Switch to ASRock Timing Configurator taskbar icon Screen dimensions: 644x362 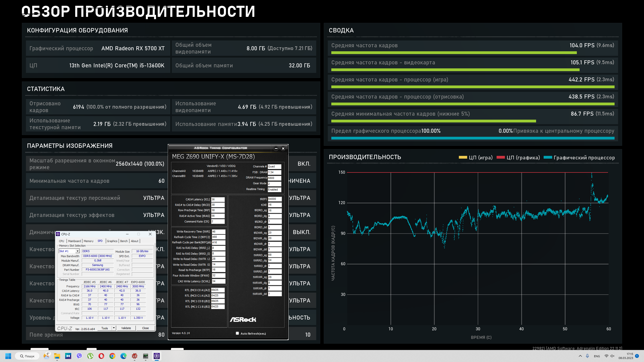click(146, 356)
